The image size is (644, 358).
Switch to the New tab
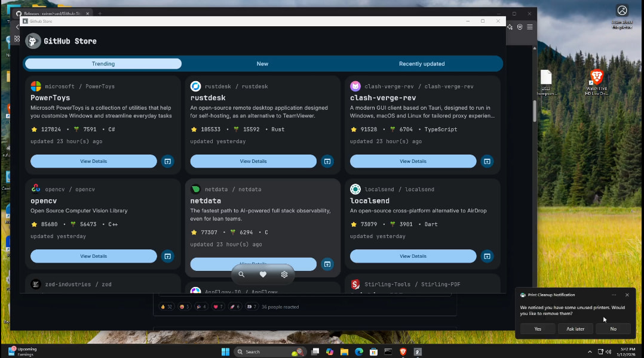pos(262,64)
